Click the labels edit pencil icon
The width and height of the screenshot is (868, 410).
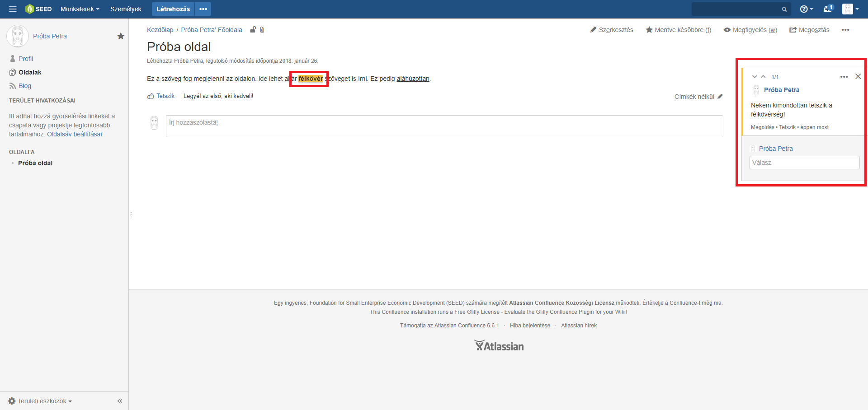coord(720,96)
